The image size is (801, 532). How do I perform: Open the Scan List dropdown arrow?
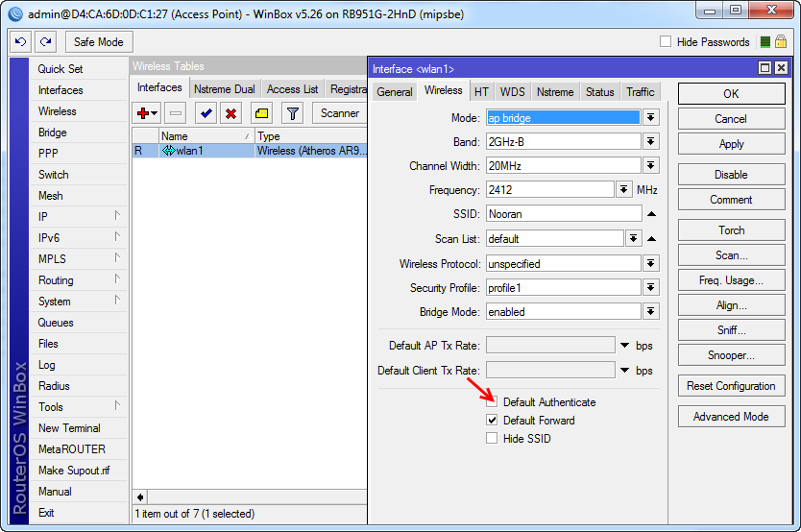(x=633, y=238)
